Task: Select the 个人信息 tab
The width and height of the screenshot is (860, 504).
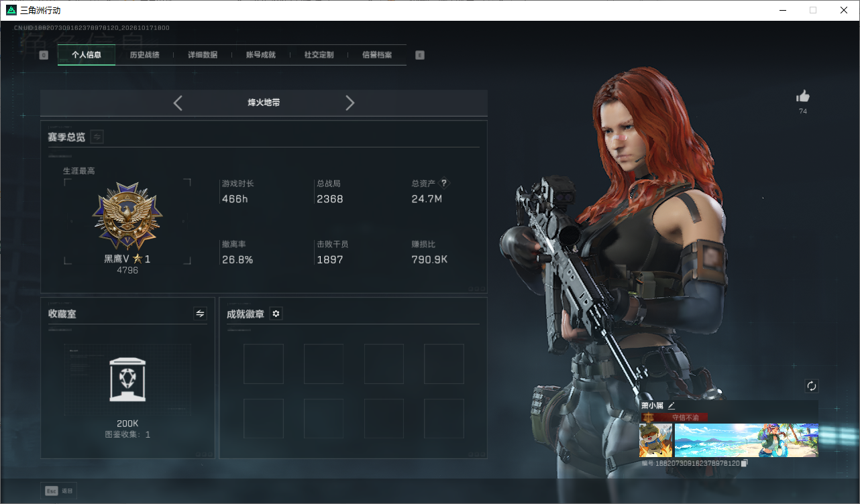Action: click(87, 55)
